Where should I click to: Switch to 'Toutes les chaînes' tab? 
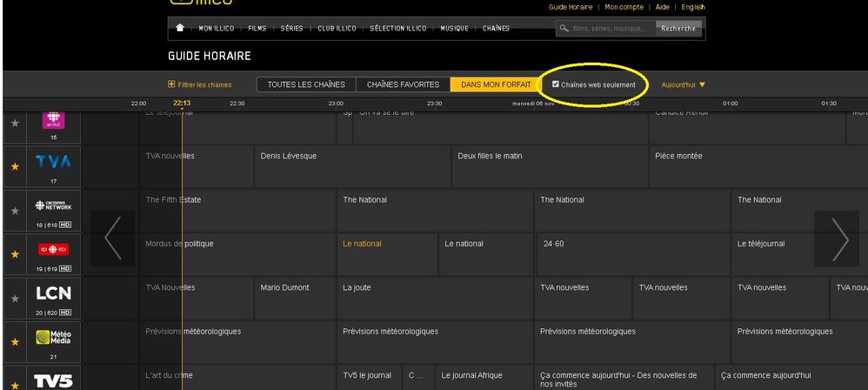coord(306,84)
